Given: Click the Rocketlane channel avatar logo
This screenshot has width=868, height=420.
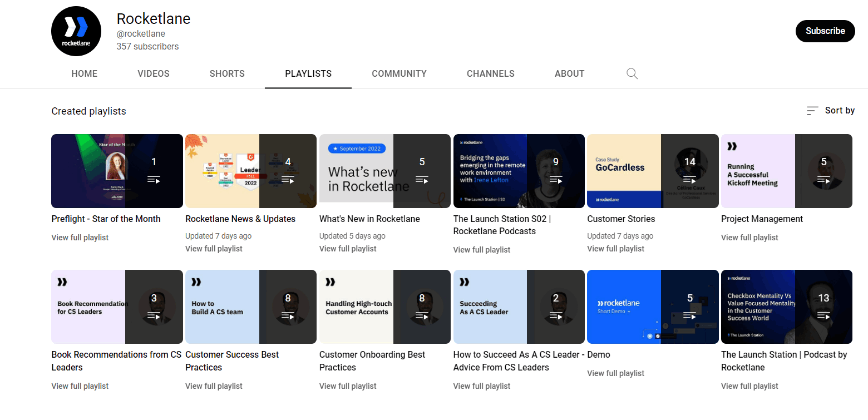Looking at the screenshot, I should click(x=76, y=31).
